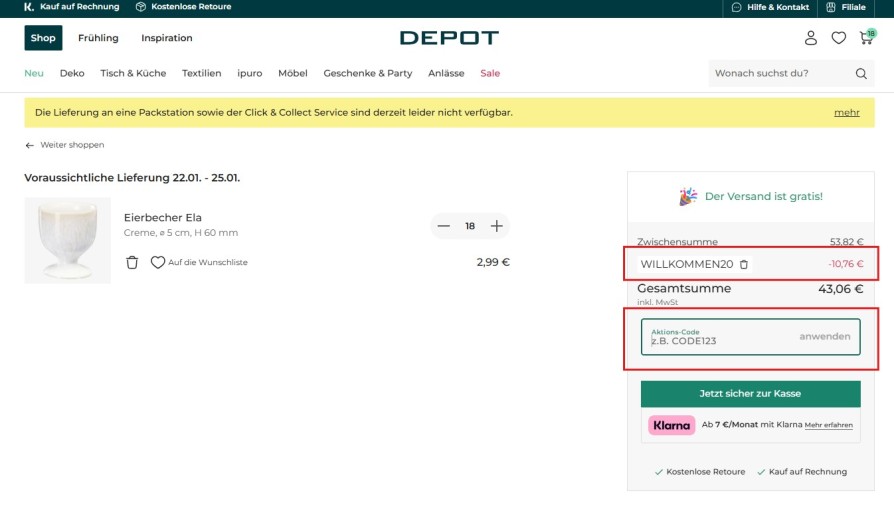Click the DEPOT logo
Image resolution: width=894 pixels, height=511 pixels.
tap(449, 38)
